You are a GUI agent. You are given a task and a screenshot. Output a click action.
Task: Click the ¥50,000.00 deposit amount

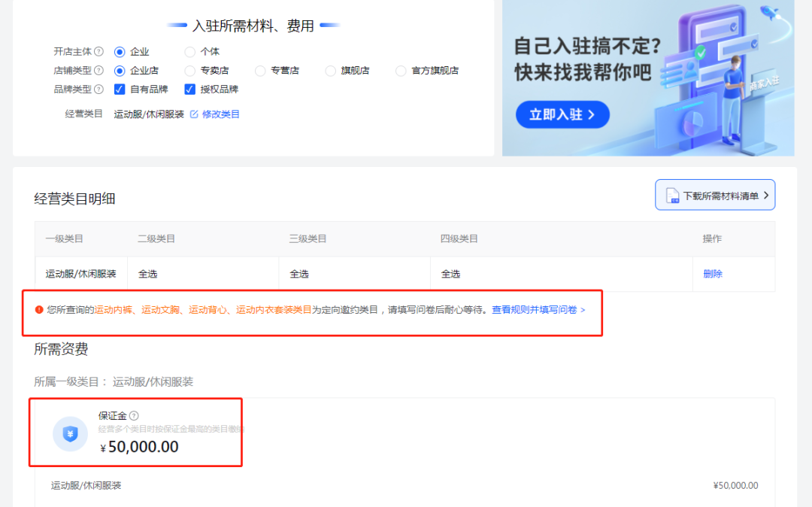pyautogui.click(x=139, y=447)
